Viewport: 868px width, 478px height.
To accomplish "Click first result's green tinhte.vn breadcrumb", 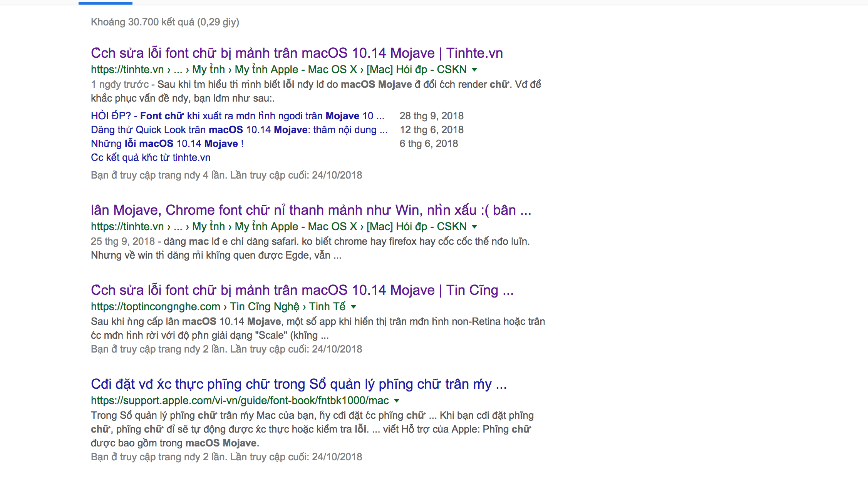I will point(279,70).
